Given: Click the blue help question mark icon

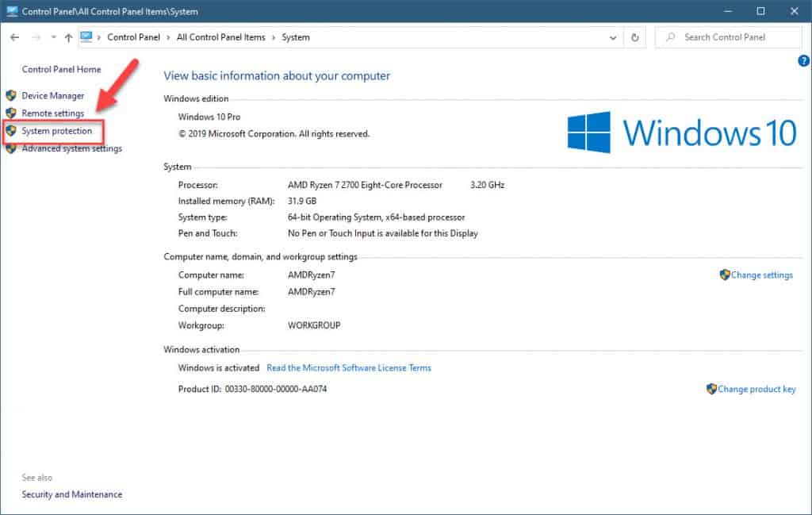Looking at the screenshot, I should click(x=804, y=61).
